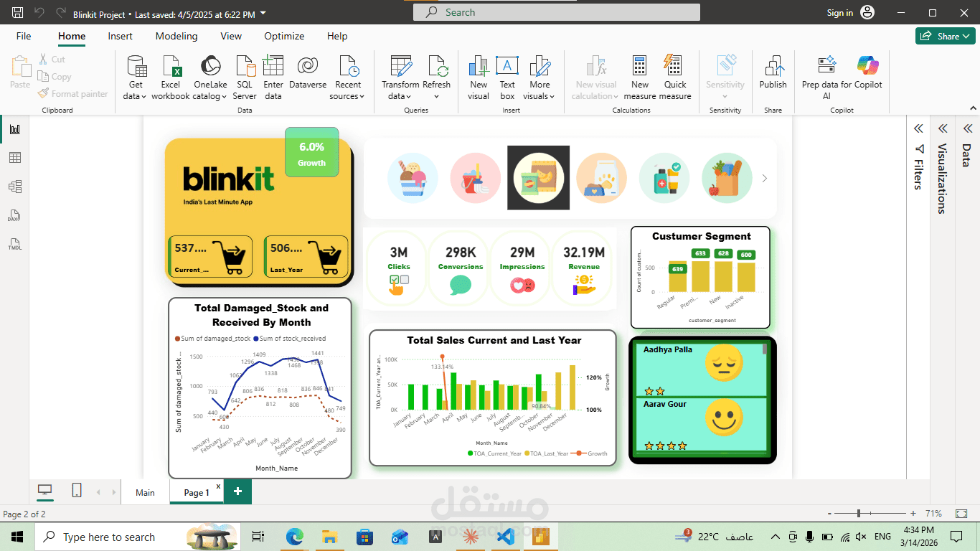
Task: Open the View ribbon tab
Action: point(231,36)
